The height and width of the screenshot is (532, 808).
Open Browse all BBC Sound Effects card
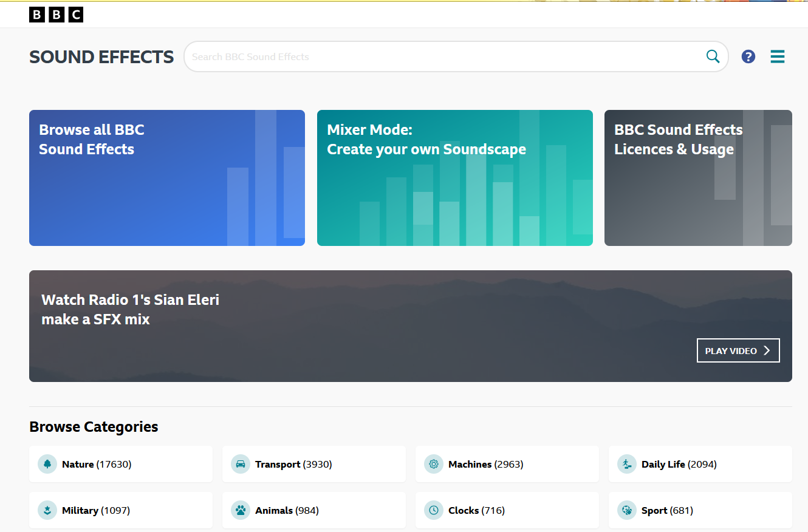tap(166, 178)
